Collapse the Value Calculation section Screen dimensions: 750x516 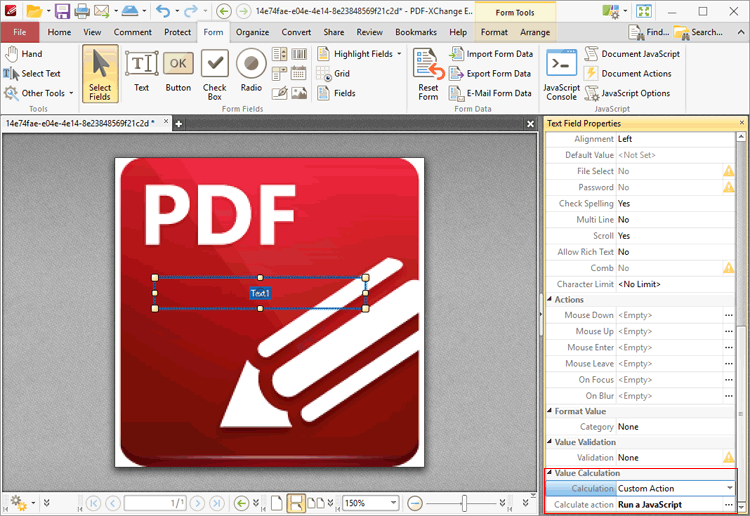[550, 473]
